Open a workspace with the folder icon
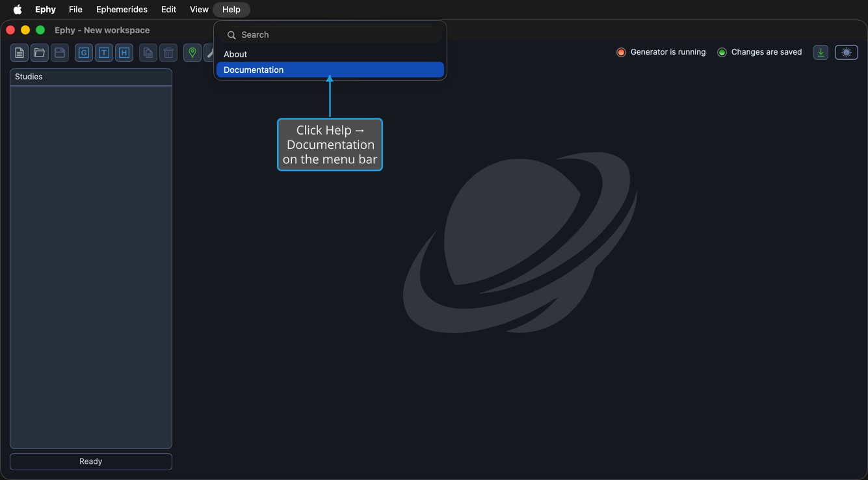This screenshot has width=868, height=480. (x=40, y=53)
